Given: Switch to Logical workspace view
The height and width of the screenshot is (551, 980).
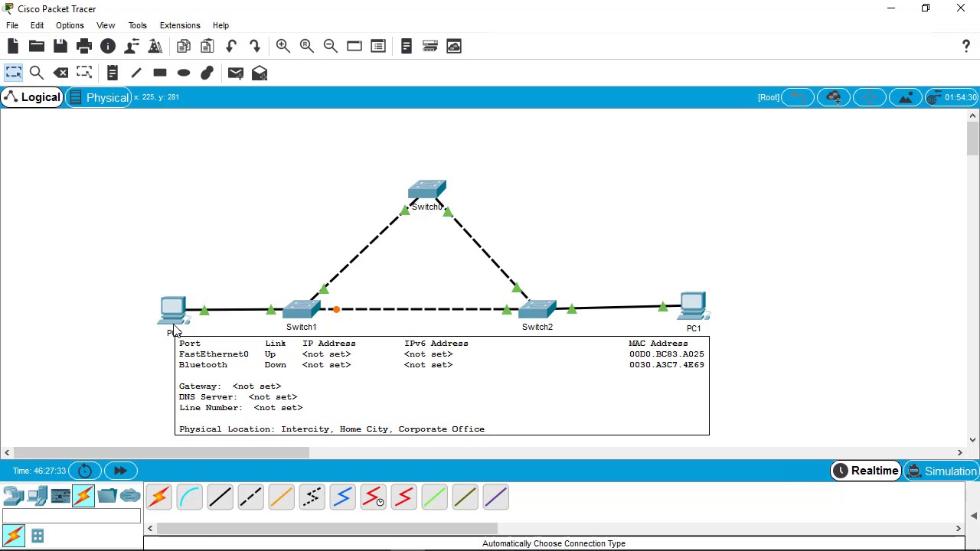Looking at the screenshot, I should click(32, 97).
